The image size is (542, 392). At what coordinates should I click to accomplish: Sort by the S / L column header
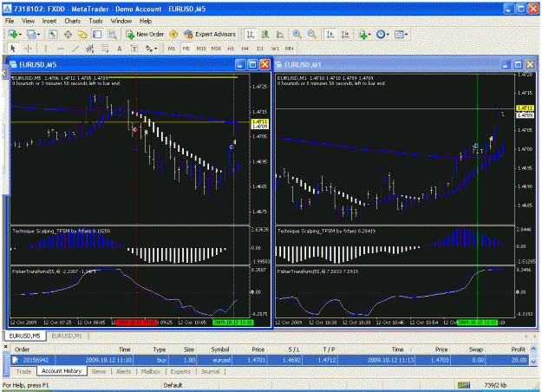(x=294, y=350)
